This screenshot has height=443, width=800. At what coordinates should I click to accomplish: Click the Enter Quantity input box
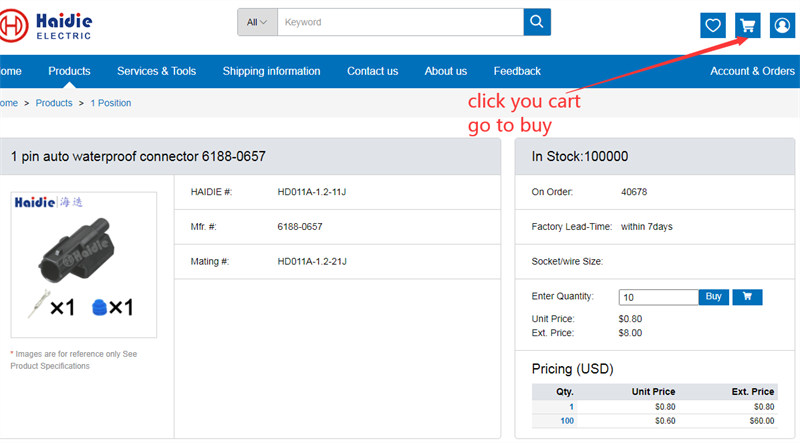(658, 297)
